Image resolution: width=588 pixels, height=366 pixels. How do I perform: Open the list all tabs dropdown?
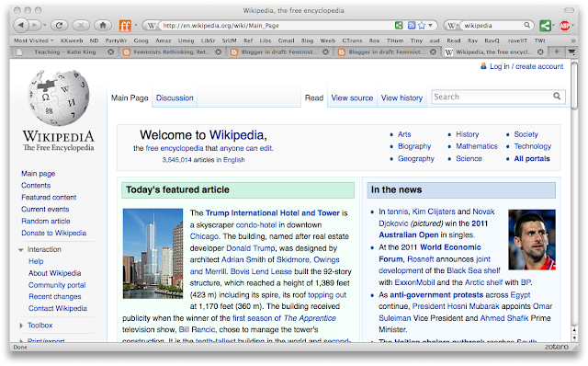(x=571, y=51)
